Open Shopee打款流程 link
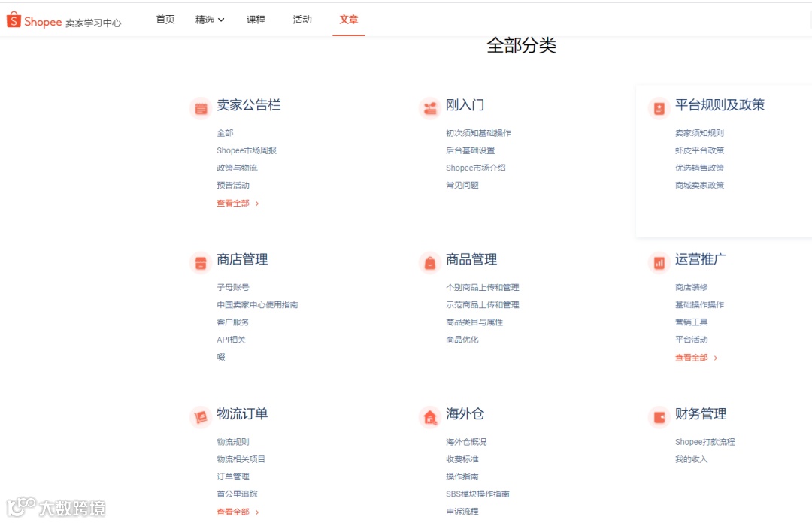Screen dimensions: 812x523 pos(704,442)
